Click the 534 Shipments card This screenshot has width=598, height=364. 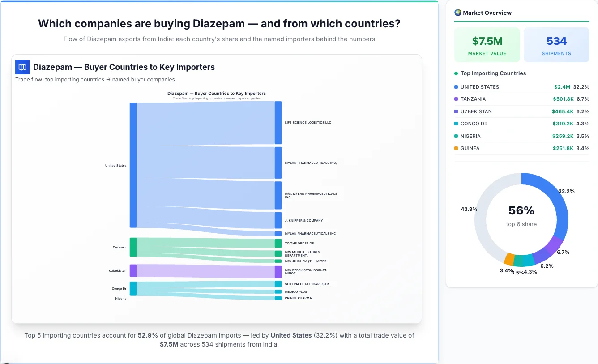(x=556, y=44)
